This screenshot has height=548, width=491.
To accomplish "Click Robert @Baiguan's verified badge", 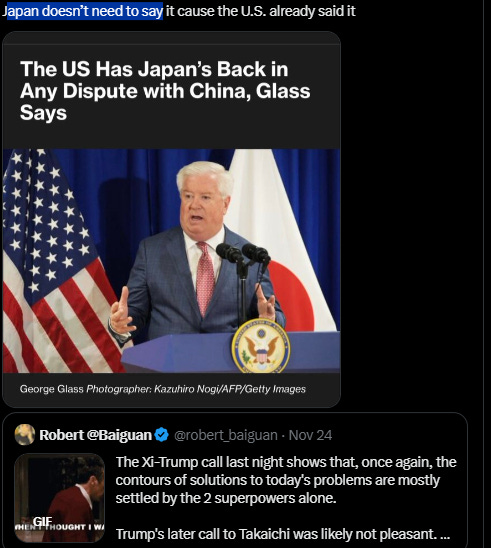I will click(x=161, y=435).
